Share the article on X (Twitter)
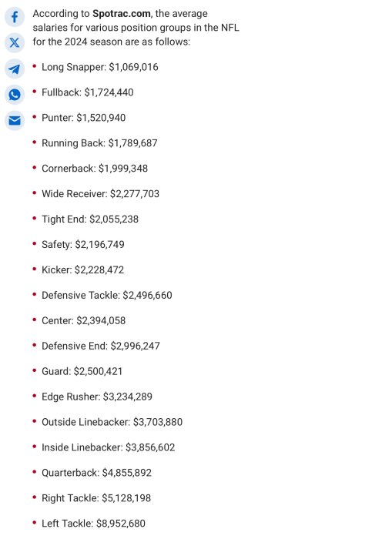The image size is (392, 539). click(15, 42)
